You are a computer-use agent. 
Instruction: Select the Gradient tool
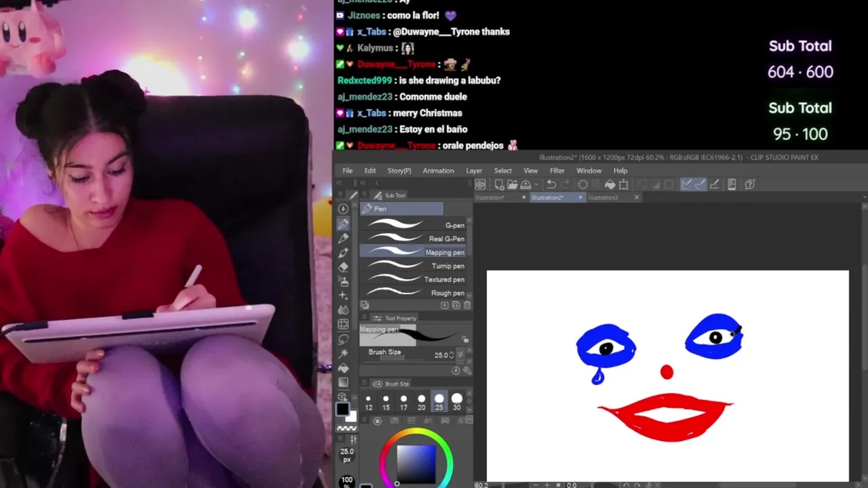pos(343,382)
